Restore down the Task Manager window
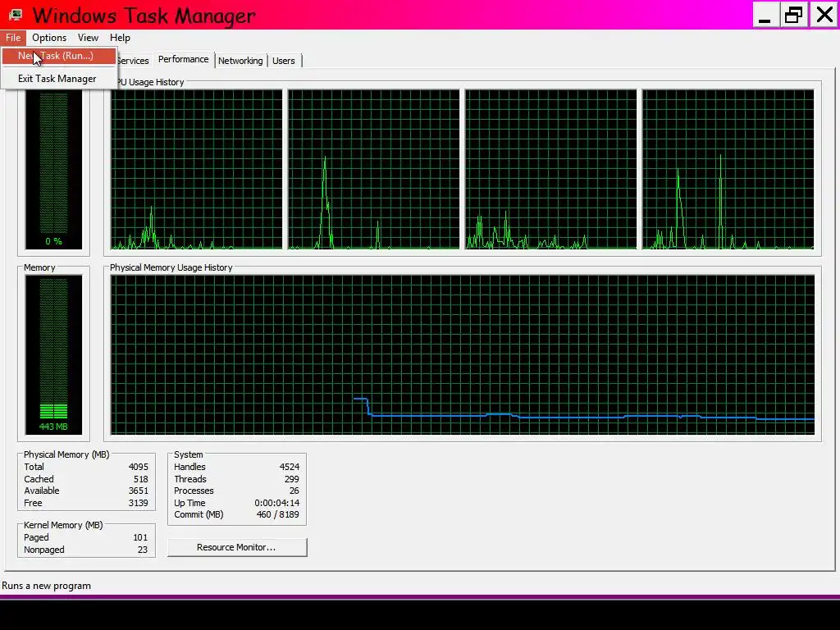This screenshot has height=630, width=840. coord(793,15)
